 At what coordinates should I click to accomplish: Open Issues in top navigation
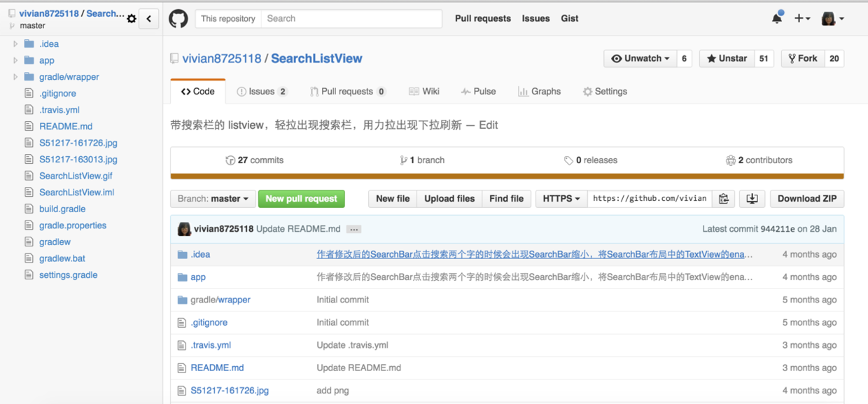535,19
